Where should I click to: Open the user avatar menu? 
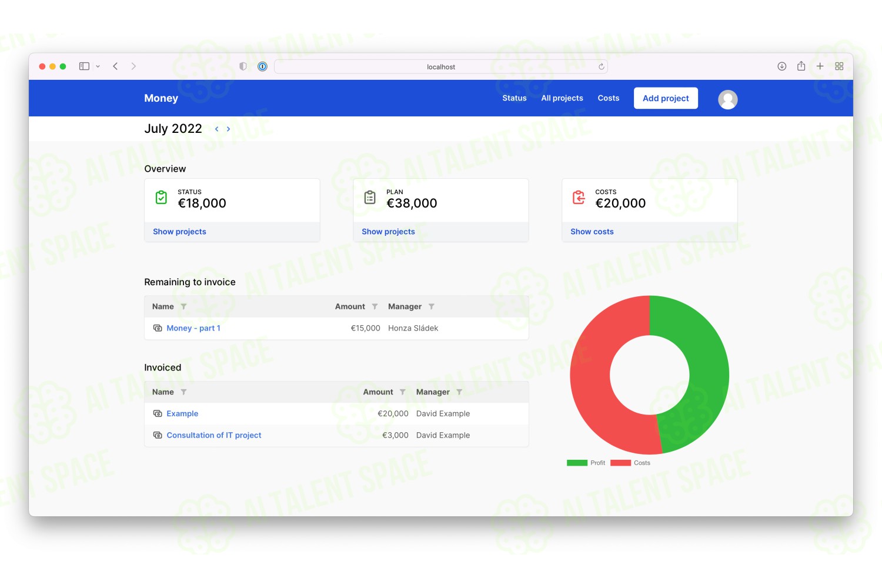[728, 99]
